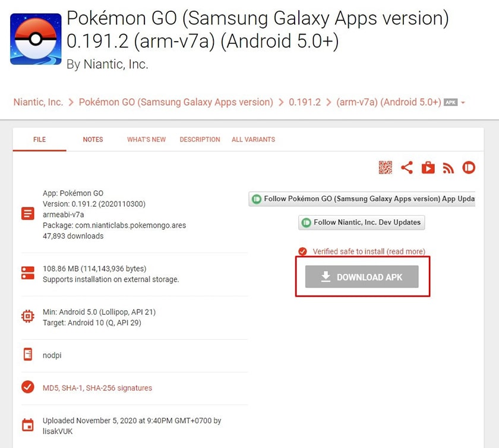The width and height of the screenshot is (499, 448).
Task: Click the verified safe checkmark icon
Action: point(302,251)
